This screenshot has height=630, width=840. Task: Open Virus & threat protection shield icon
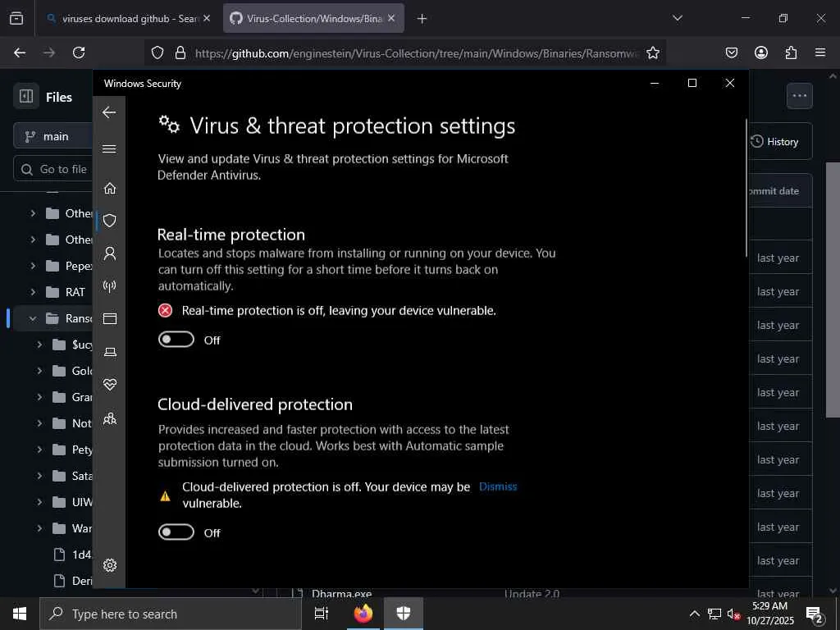point(109,221)
